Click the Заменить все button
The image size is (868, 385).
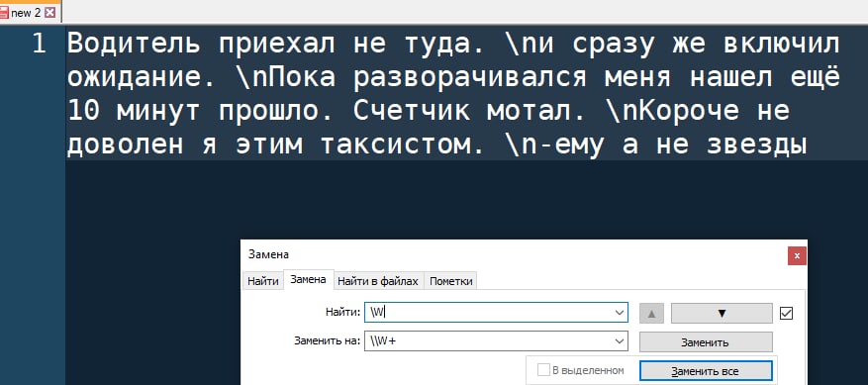click(706, 371)
